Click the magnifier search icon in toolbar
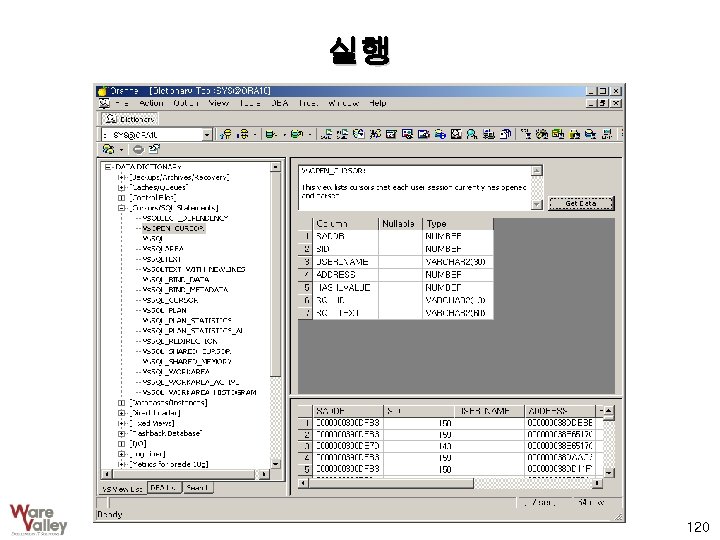This screenshot has width=720, height=540. (472, 134)
